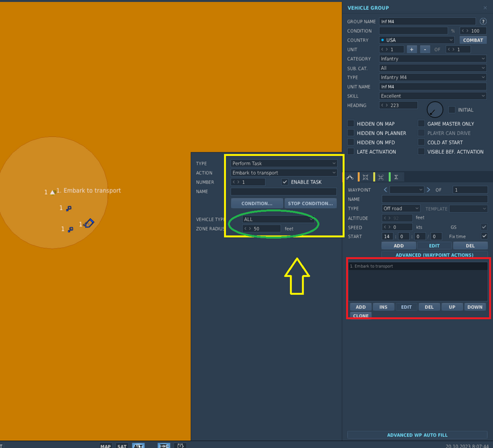The height and width of the screenshot is (448, 493).
Task: Adjust the heading dial knob
Action: tap(435, 109)
